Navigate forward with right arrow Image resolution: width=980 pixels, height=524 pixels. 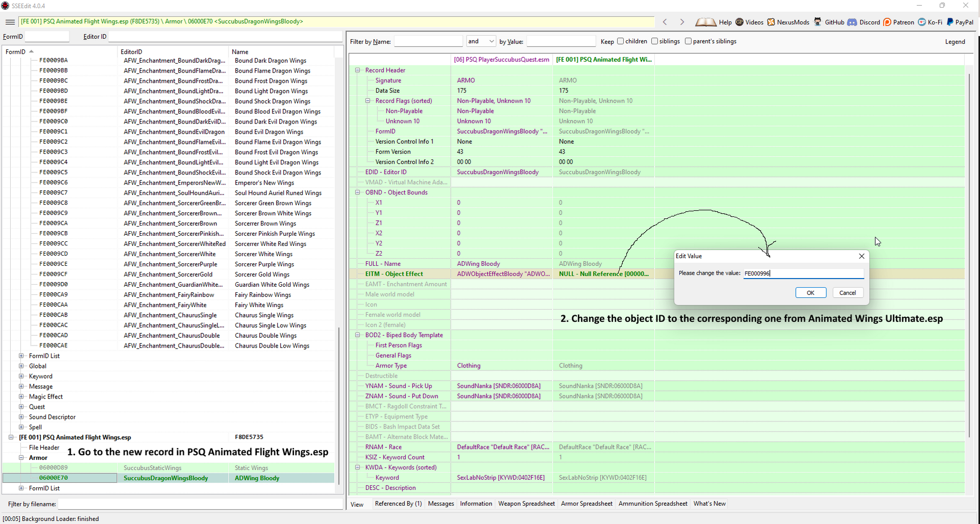coord(682,22)
